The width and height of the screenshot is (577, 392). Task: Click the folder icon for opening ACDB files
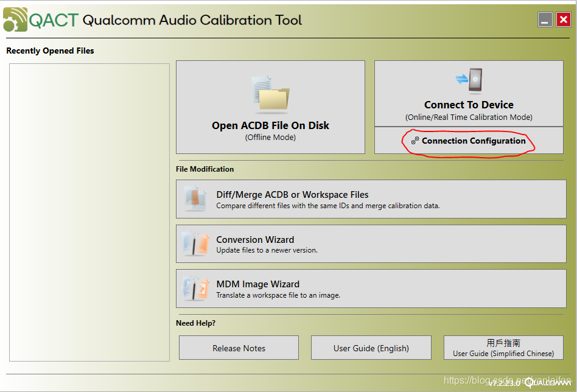pyautogui.click(x=271, y=94)
